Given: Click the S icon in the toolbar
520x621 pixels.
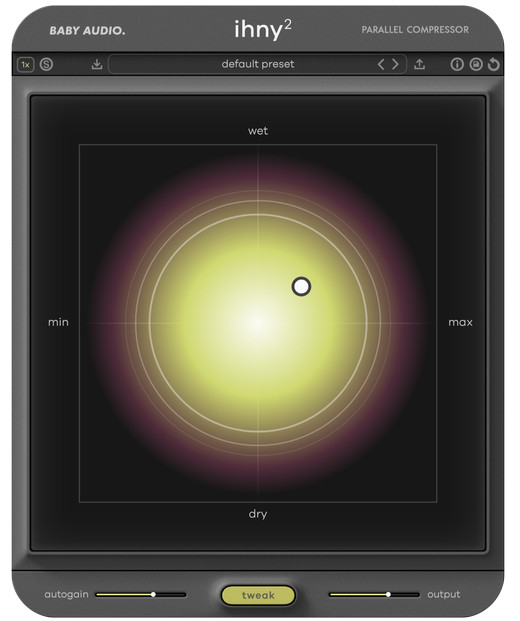Looking at the screenshot, I should click(46, 64).
